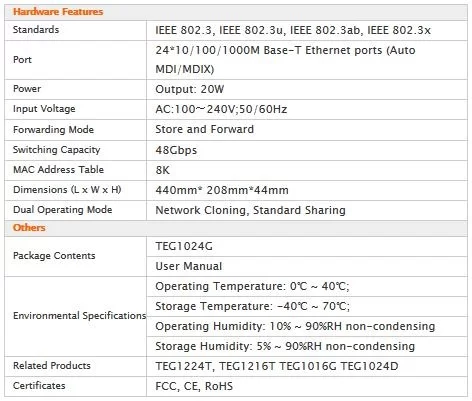Click the Input Voltage label
This screenshot has height=401, width=472.
pos(44,109)
